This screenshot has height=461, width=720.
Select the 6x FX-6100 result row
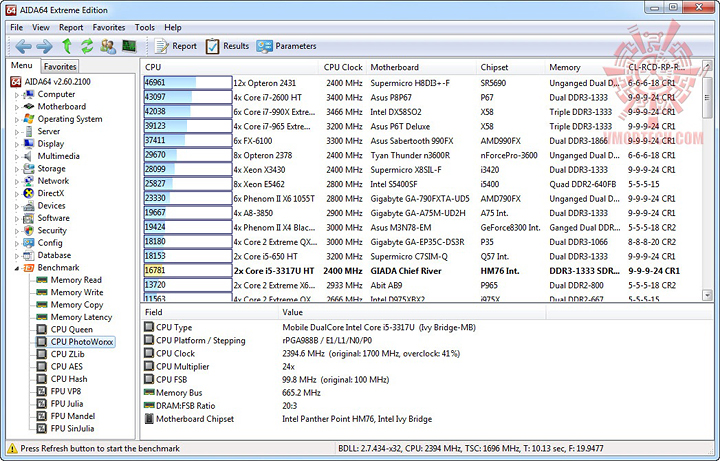[422, 141]
